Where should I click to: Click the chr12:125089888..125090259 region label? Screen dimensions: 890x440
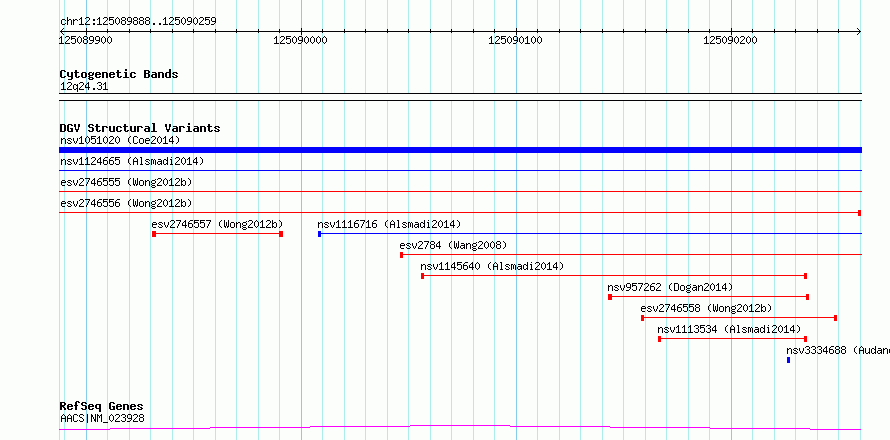point(138,21)
